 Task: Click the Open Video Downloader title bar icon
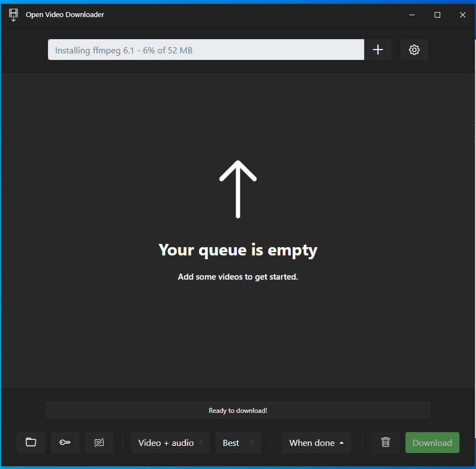click(13, 15)
